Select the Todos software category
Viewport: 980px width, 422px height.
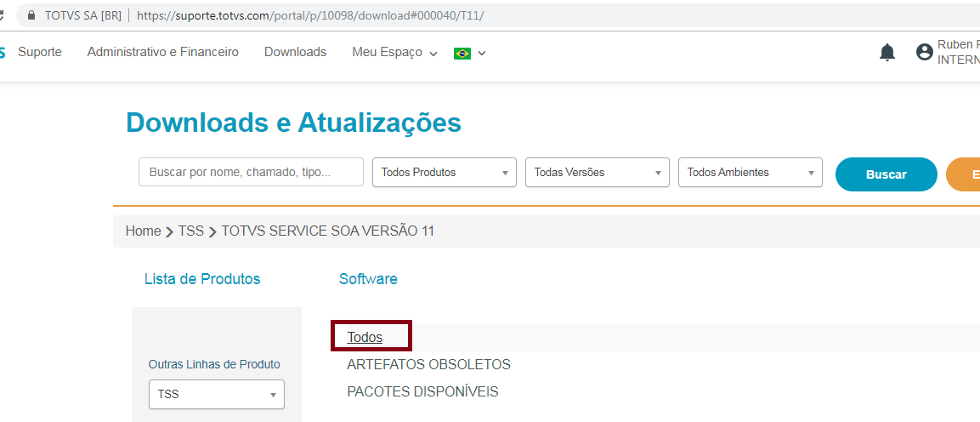(365, 338)
